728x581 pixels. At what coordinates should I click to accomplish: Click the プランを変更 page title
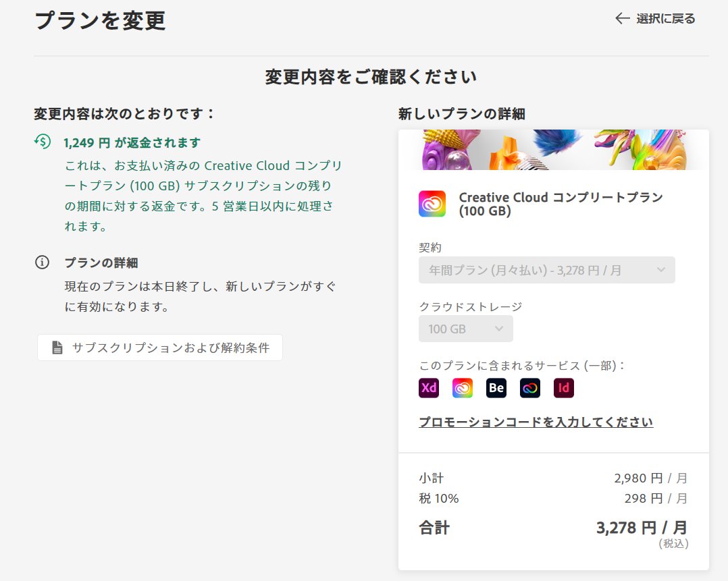pos(100,20)
